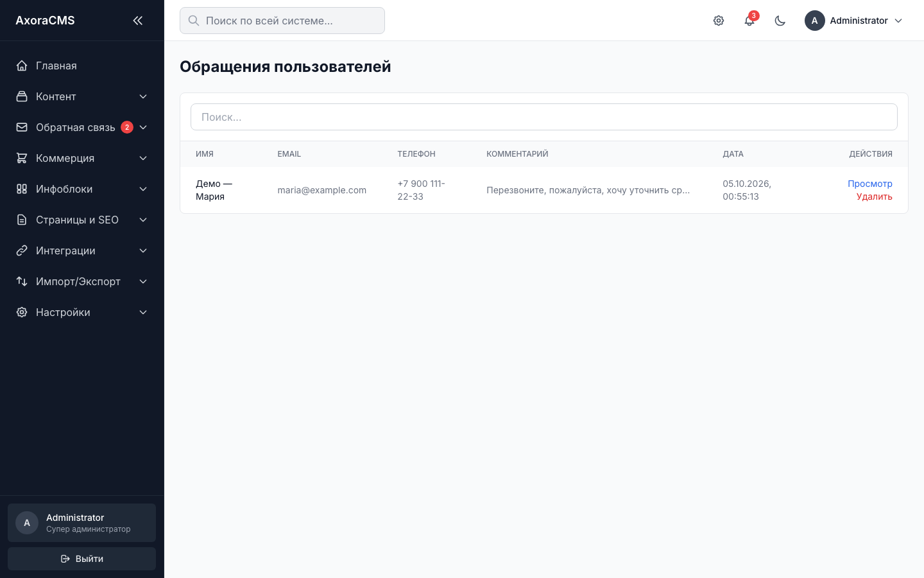
Task: Expand the Инфоблоки chevron
Action: pyautogui.click(x=143, y=189)
